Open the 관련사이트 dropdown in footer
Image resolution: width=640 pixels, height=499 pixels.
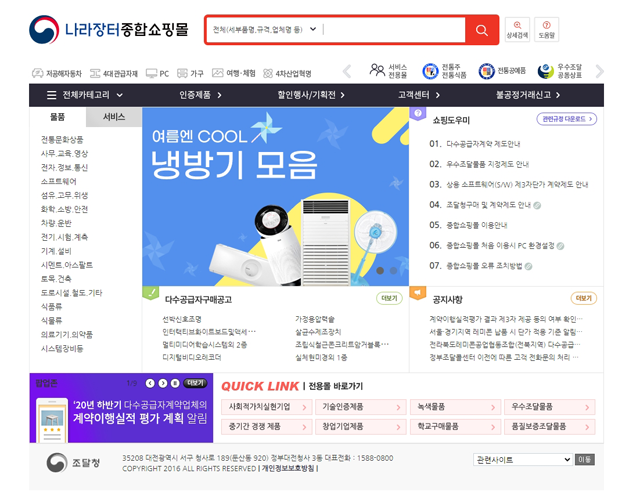click(x=523, y=460)
